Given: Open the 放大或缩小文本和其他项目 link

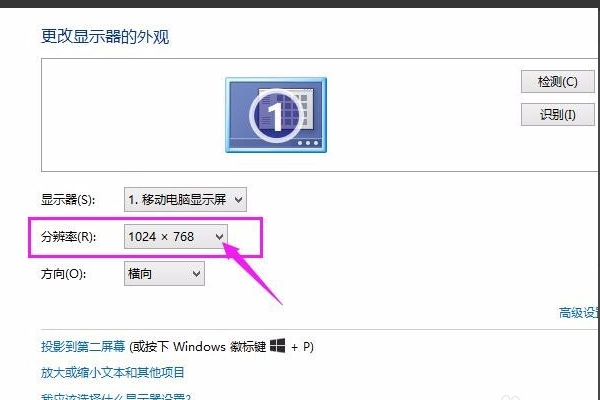Looking at the screenshot, I should coord(113,372).
